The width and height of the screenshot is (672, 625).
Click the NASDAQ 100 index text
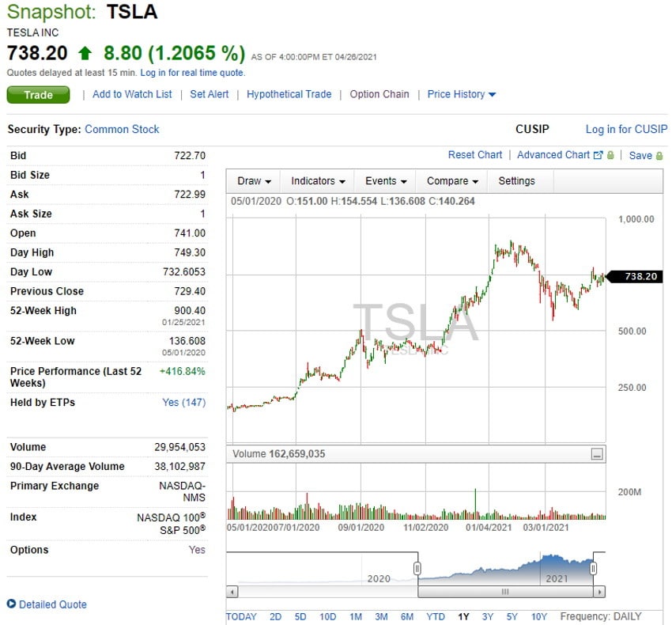[171, 517]
